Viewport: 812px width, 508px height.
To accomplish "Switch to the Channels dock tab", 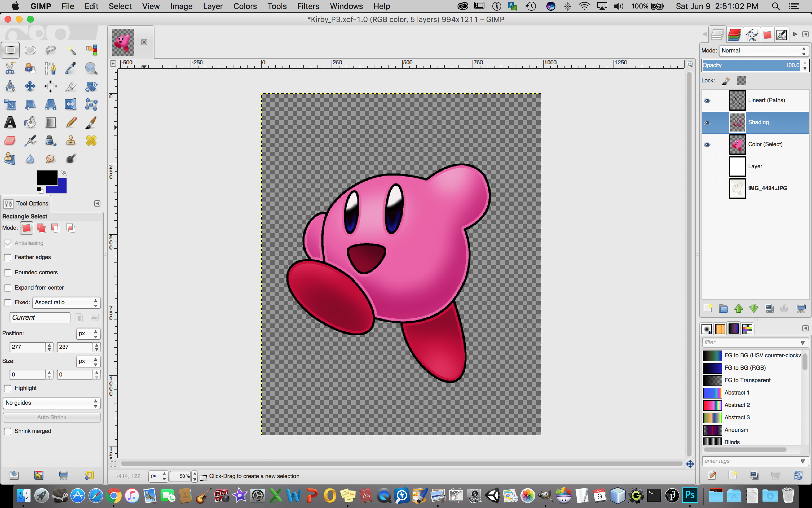I will pyautogui.click(x=734, y=35).
